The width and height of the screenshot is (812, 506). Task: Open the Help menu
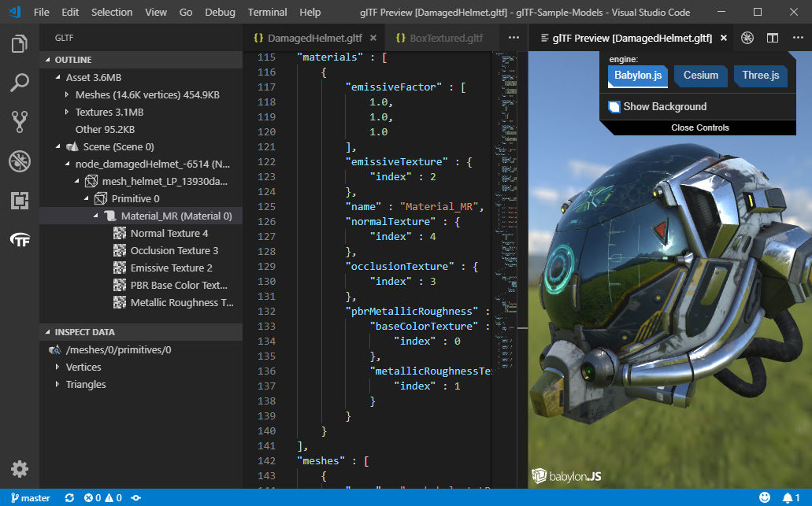pyautogui.click(x=310, y=12)
